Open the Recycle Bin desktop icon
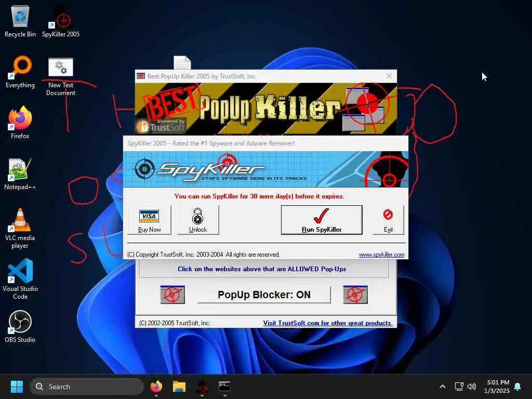 click(x=20, y=21)
